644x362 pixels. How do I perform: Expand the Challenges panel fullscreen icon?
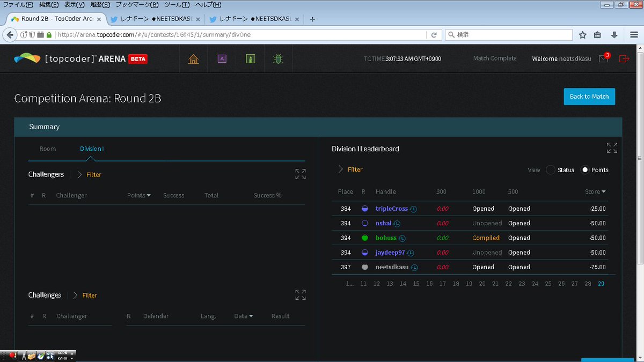click(x=301, y=295)
